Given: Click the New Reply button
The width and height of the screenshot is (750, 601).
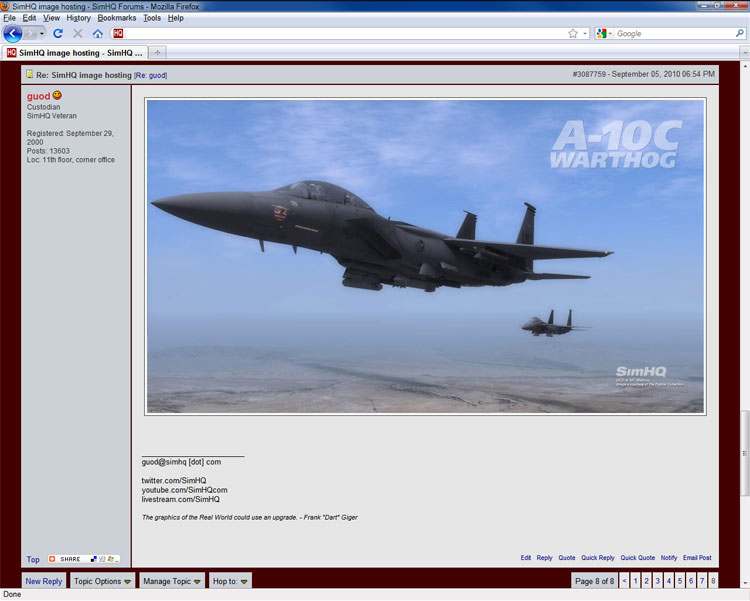Looking at the screenshot, I should [x=44, y=581].
